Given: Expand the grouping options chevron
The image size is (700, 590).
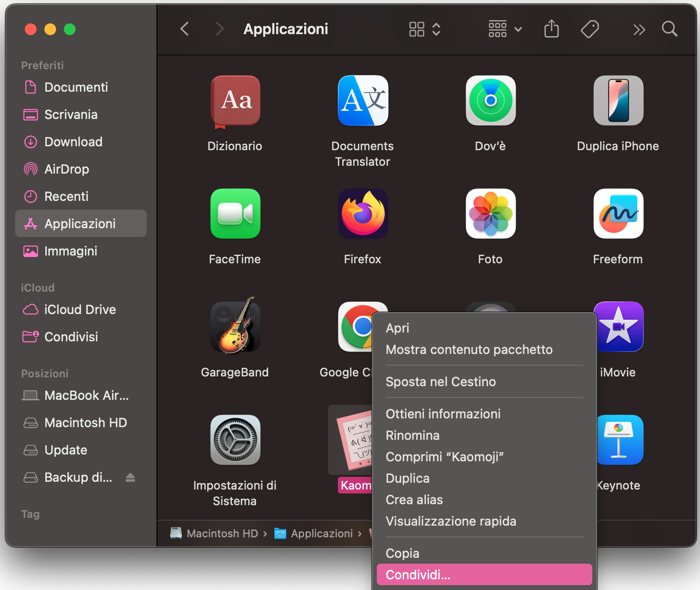Looking at the screenshot, I should [518, 29].
